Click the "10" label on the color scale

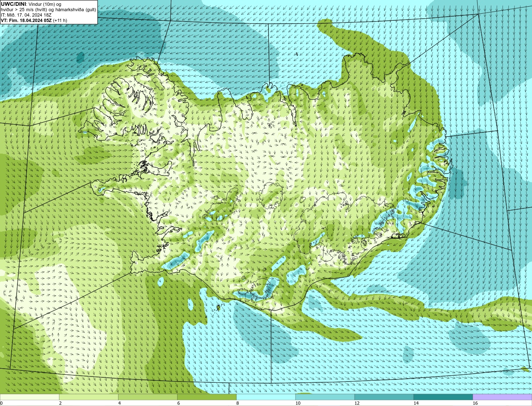point(298,403)
